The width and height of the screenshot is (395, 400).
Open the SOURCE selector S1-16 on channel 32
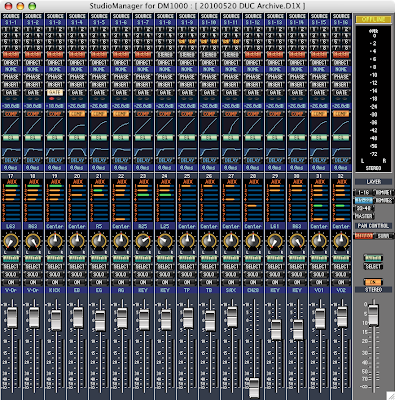pyautogui.click(x=341, y=22)
